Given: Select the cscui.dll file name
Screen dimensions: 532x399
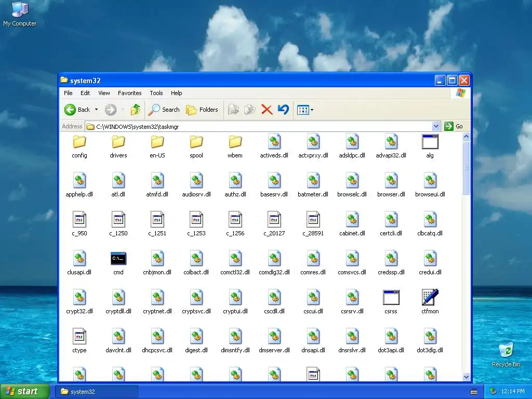Looking at the screenshot, I should point(313,311).
